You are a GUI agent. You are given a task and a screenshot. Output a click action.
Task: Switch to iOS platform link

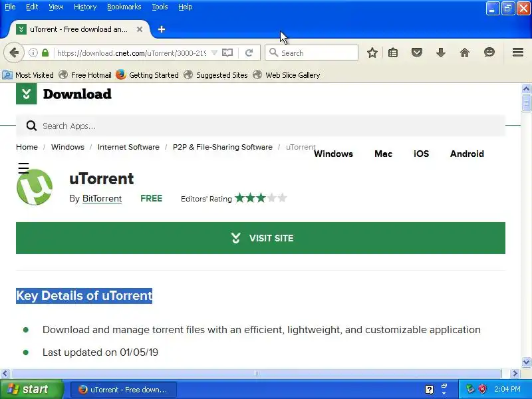pos(421,154)
